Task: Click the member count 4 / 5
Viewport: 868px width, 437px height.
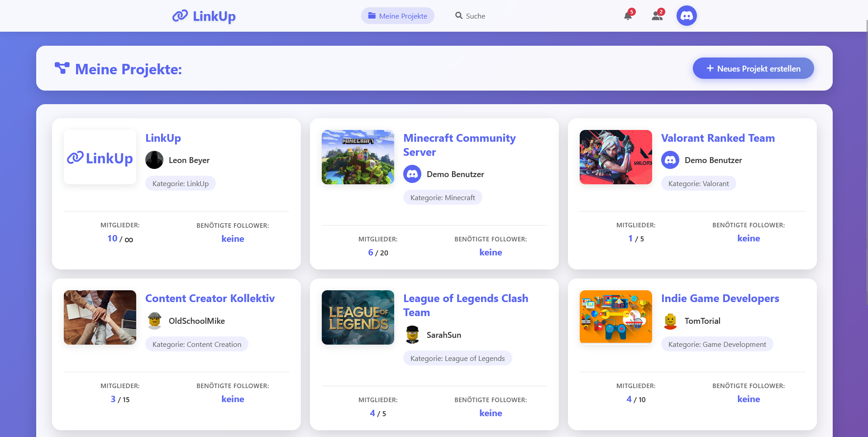Action: tap(378, 413)
